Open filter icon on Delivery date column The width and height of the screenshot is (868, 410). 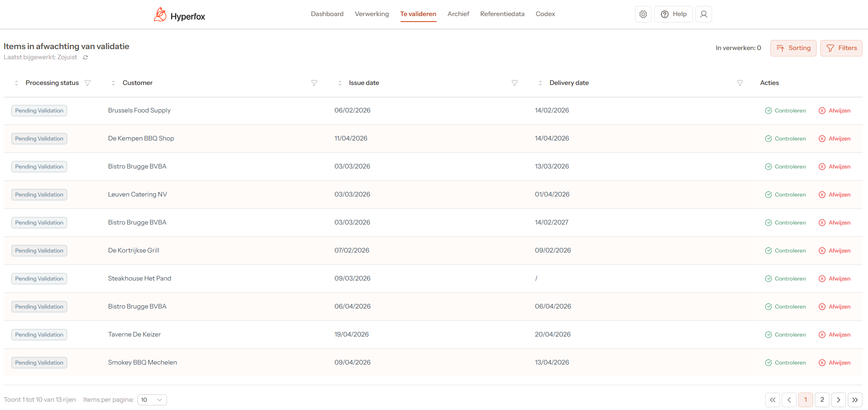740,83
